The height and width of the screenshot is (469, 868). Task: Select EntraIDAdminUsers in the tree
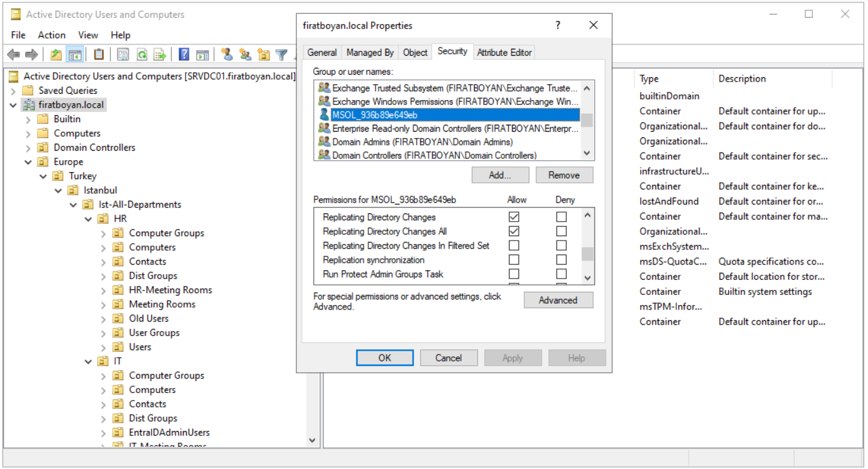point(169,433)
